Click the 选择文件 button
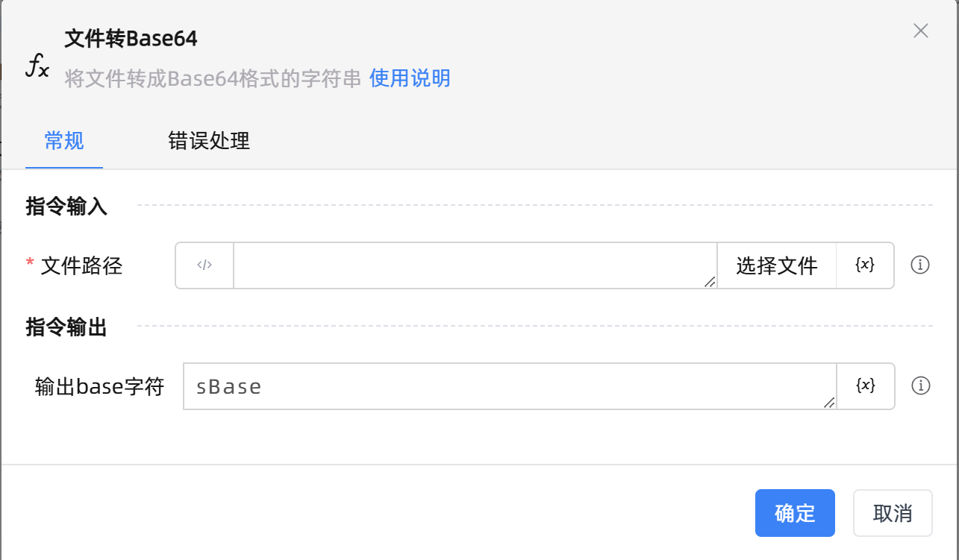The height and width of the screenshot is (560, 959). 776,265
